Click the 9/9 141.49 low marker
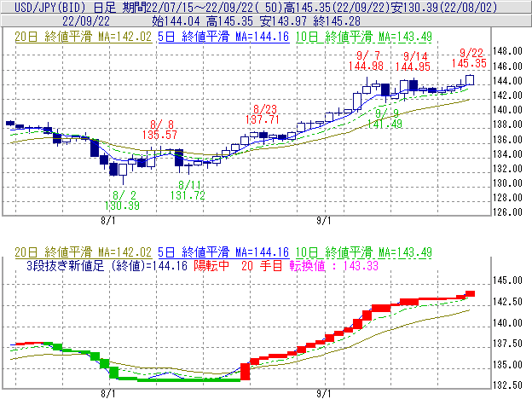Screen dimensions: 532x405 385,119
